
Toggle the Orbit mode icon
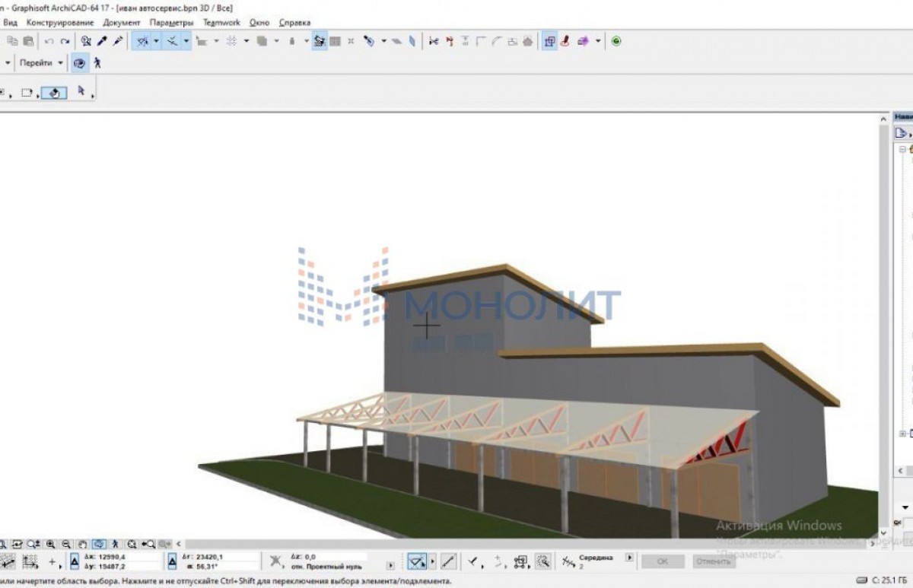pos(79,63)
